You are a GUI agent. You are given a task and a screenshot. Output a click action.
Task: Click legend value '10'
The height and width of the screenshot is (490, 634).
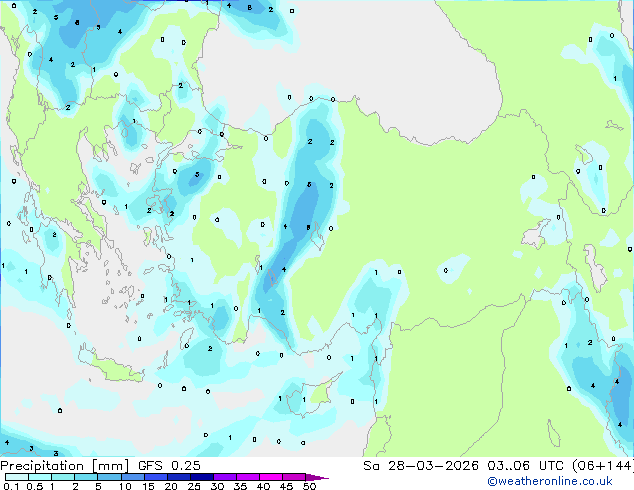125,486
